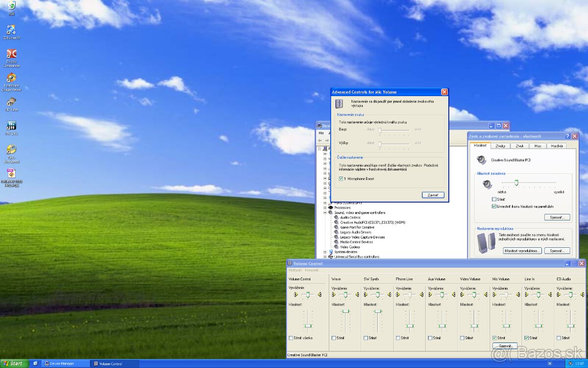Open the Double Commander desktop shortcut

(11, 54)
